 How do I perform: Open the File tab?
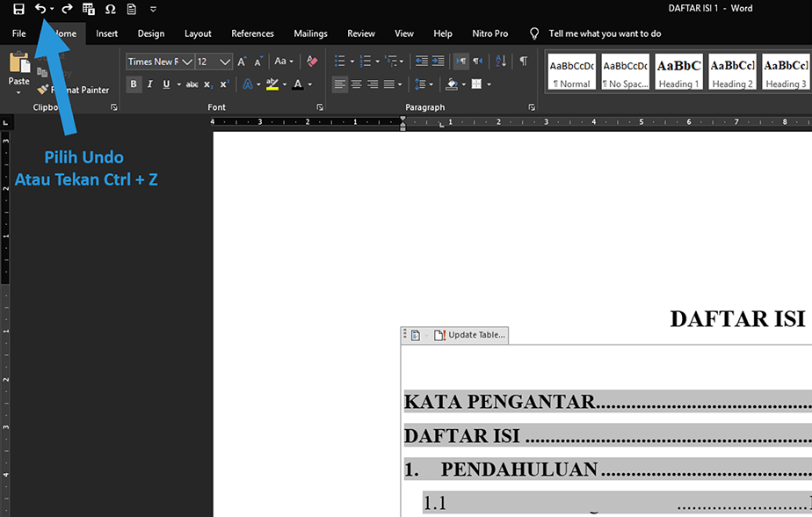18,33
